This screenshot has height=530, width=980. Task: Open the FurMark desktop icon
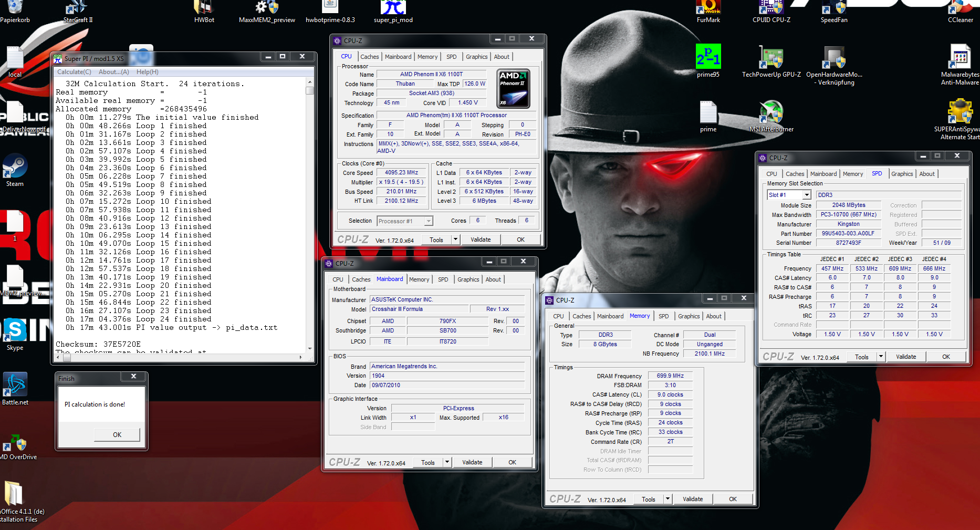(x=708, y=12)
